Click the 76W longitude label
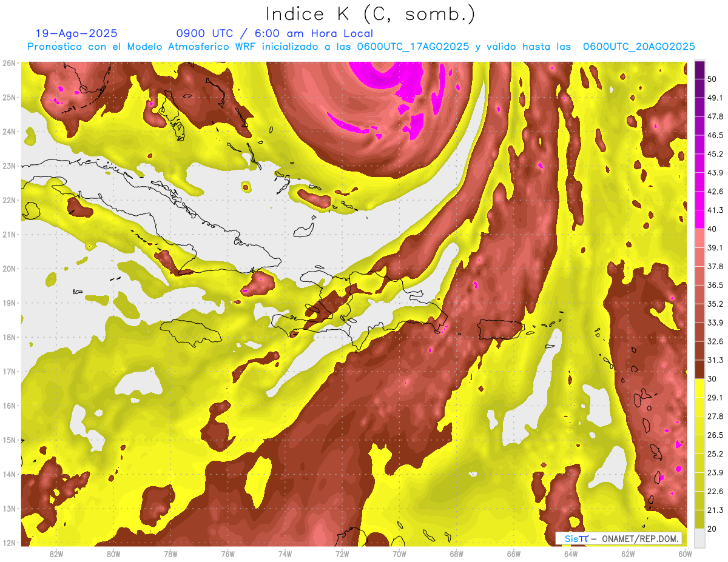 pyautogui.click(x=227, y=554)
